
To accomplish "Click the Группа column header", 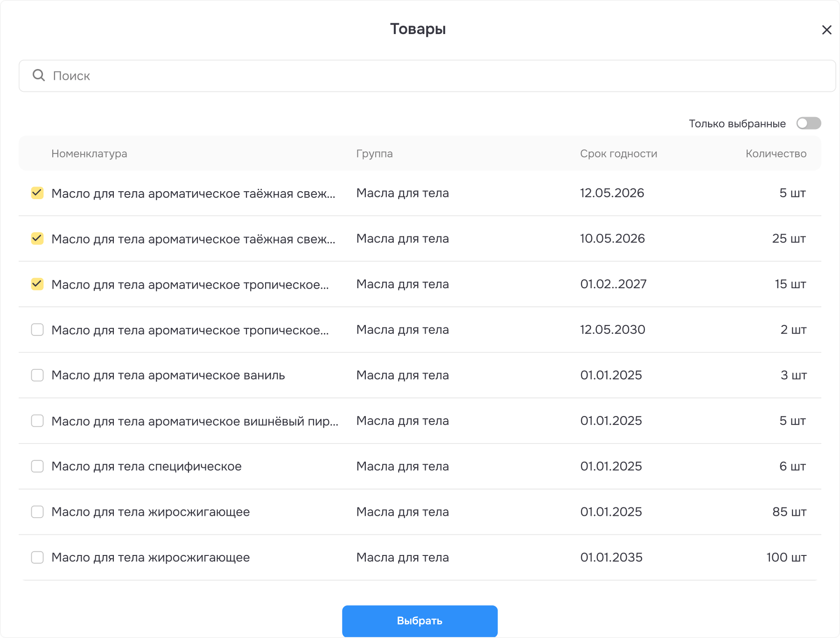I will 374,153.
